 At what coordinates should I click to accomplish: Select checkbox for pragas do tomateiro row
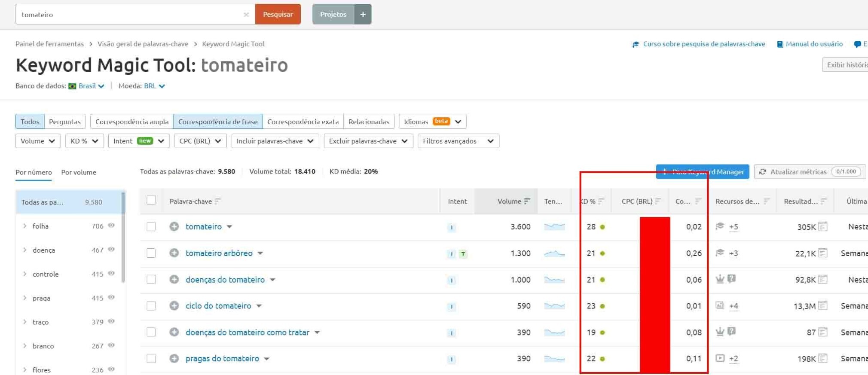tap(151, 359)
